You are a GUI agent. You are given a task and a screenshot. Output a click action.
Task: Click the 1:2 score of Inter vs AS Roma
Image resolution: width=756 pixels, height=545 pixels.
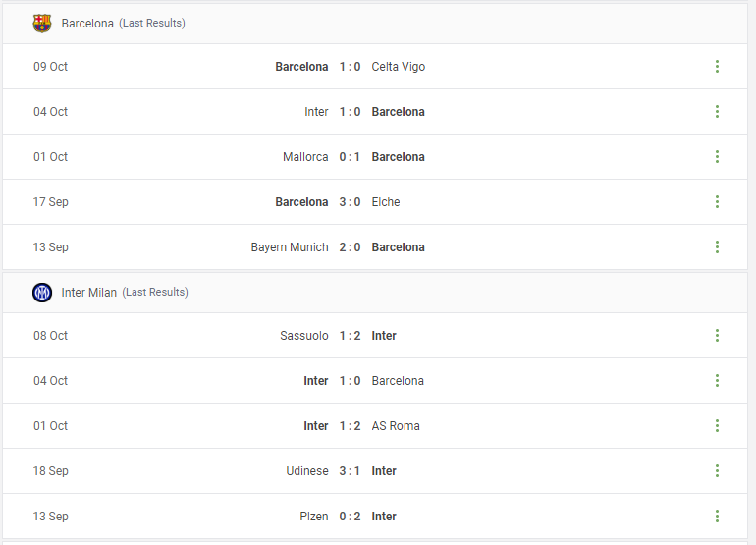tap(350, 426)
